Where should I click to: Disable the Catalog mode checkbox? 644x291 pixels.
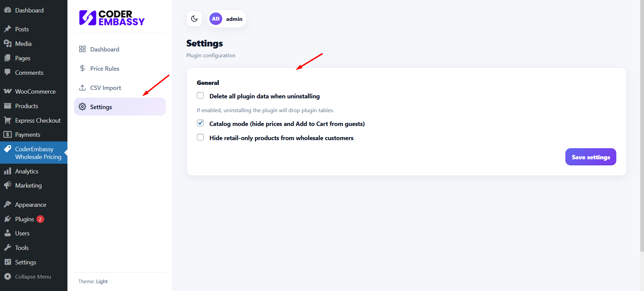[200, 123]
